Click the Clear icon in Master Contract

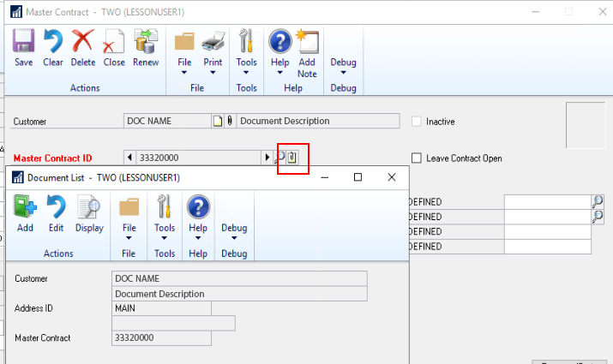point(53,47)
